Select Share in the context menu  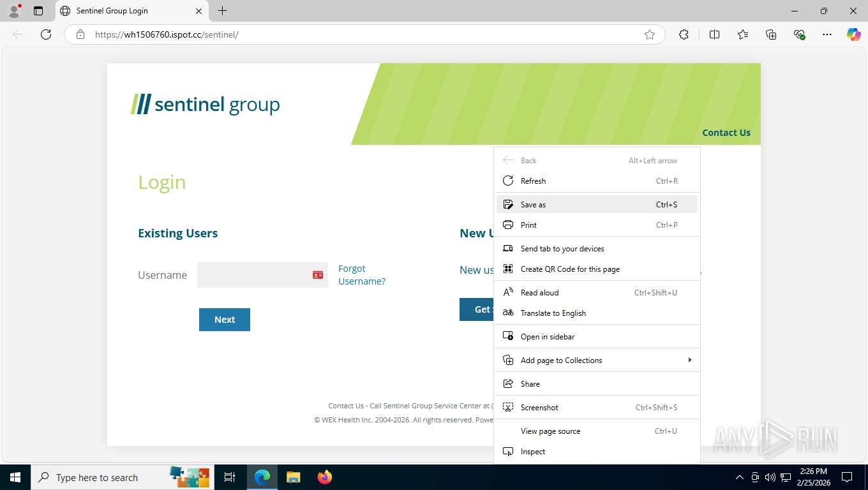[597, 384]
